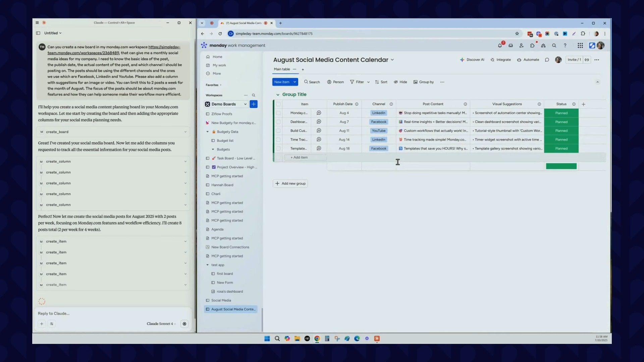644x362 pixels.
Task: Open updates for the Time Trac... item
Action: [319, 139]
